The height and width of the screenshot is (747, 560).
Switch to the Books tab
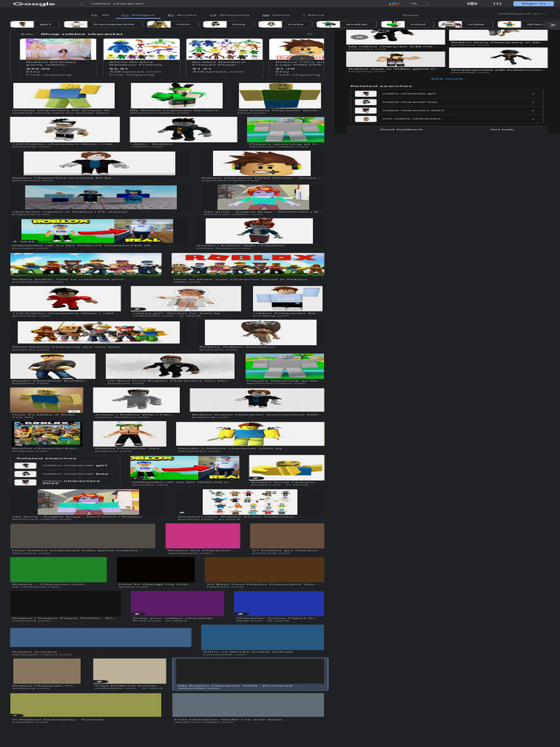182,15
